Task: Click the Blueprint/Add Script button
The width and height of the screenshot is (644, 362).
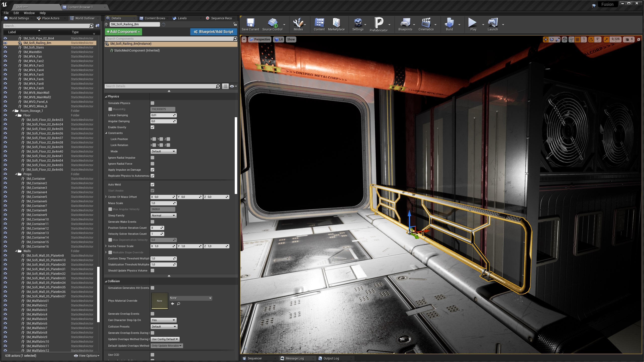Action: (x=214, y=32)
